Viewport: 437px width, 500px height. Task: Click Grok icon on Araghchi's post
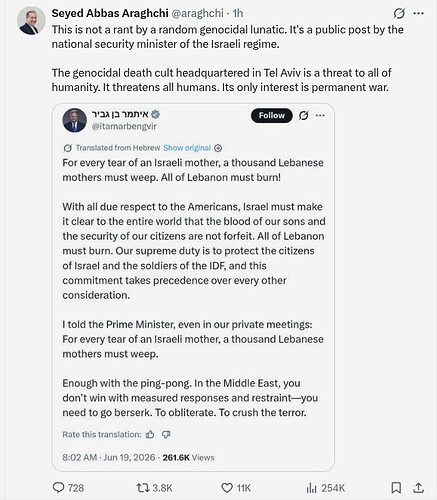[x=399, y=13]
